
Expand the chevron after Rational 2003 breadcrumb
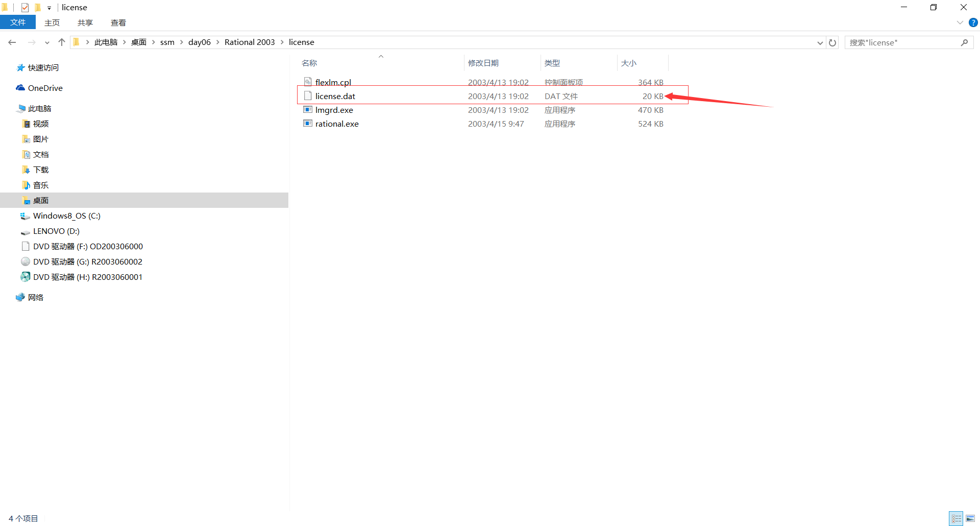coord(282,42)
